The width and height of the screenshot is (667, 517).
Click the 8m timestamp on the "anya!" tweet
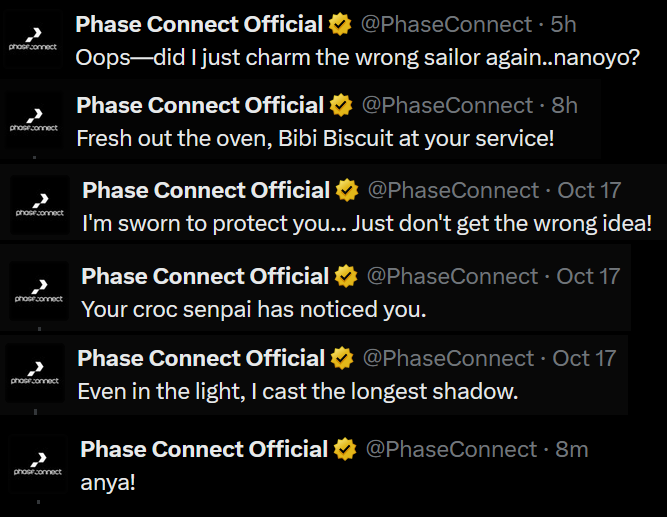click(x=572, y=449)
